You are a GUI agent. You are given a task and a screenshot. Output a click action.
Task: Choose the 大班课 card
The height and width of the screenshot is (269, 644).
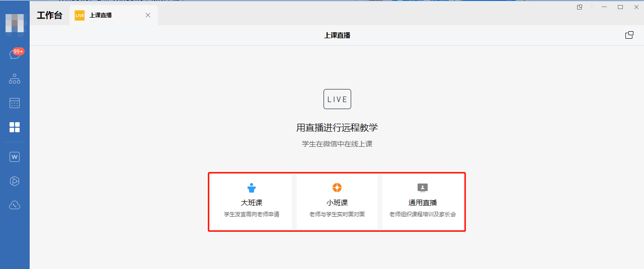pos(252,202)
